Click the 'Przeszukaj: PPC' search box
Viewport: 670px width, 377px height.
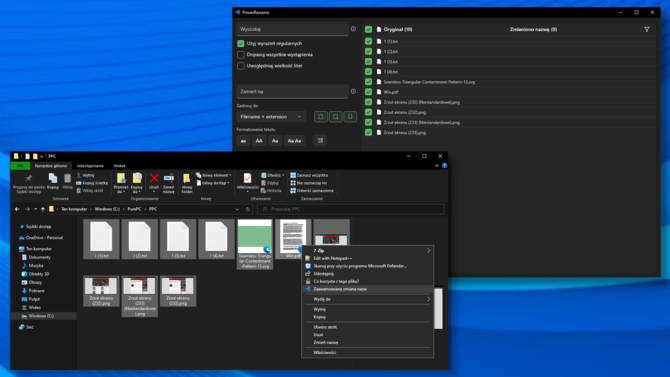[350, 209]
